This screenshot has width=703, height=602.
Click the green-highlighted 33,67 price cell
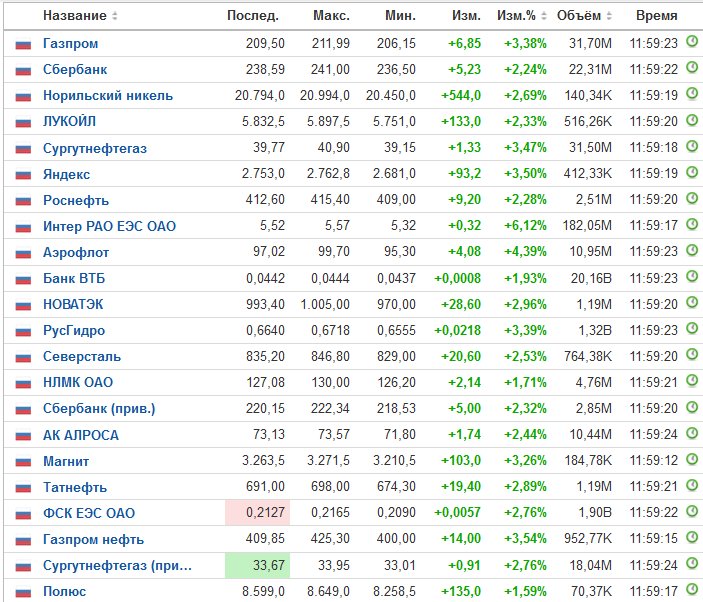[x=257, y=565]
